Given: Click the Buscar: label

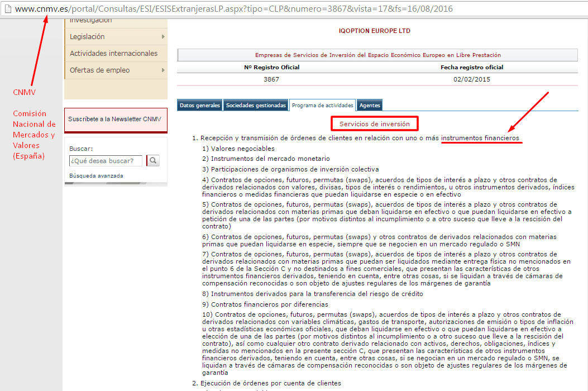Looking at the screenshot, I should (81, 149).
